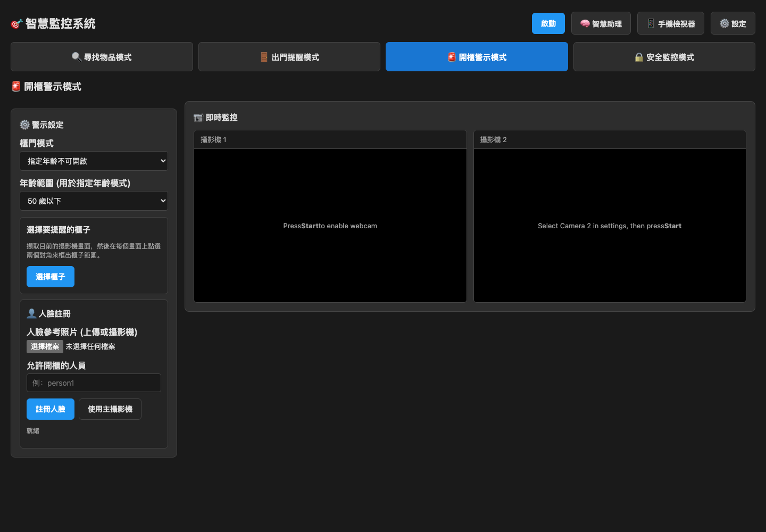Click the phone icon on 手機檢視器 button
The image size is (766, 532).
[x=651, y=23]
